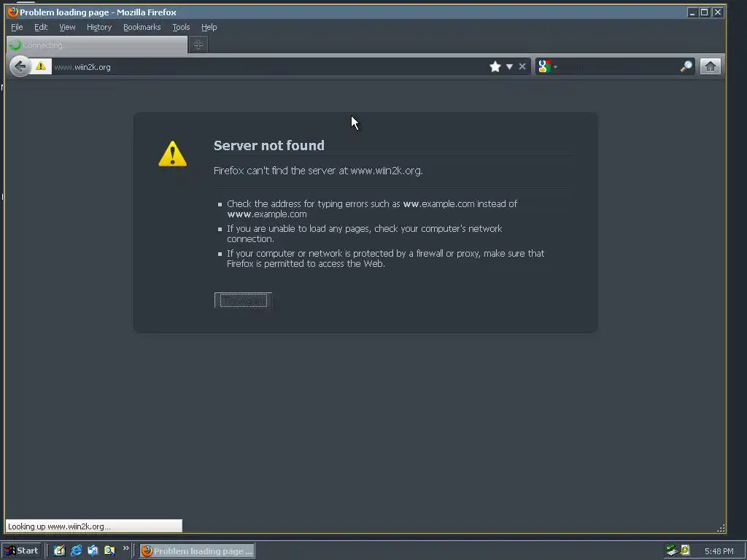Bookmark this page with the star icon
This screenshot has width=747, height=560.
[495, 66]
